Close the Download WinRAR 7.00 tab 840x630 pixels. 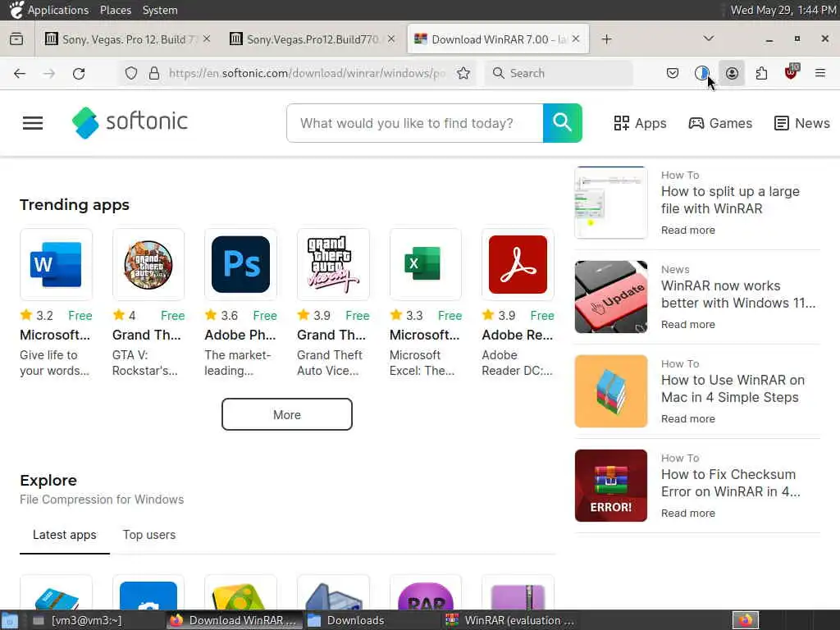pyautogui.click(x=576, y=39)
